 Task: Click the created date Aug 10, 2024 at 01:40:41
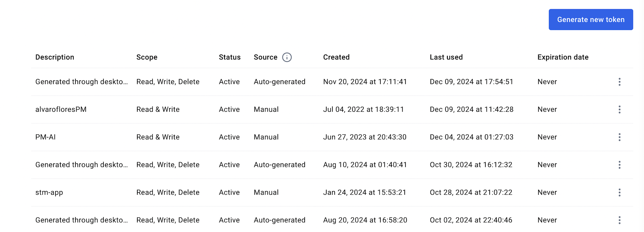[365, 165]
